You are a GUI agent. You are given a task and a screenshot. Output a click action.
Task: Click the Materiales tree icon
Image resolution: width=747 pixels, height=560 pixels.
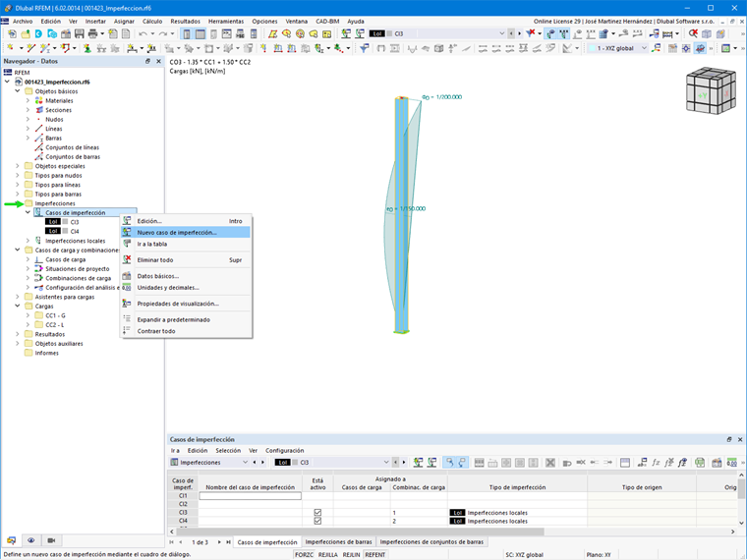39,100
